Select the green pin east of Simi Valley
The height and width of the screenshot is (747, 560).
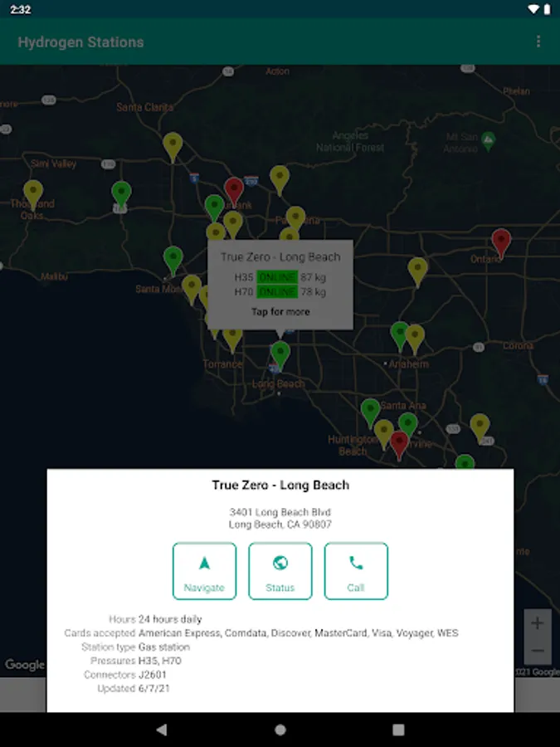121,195
